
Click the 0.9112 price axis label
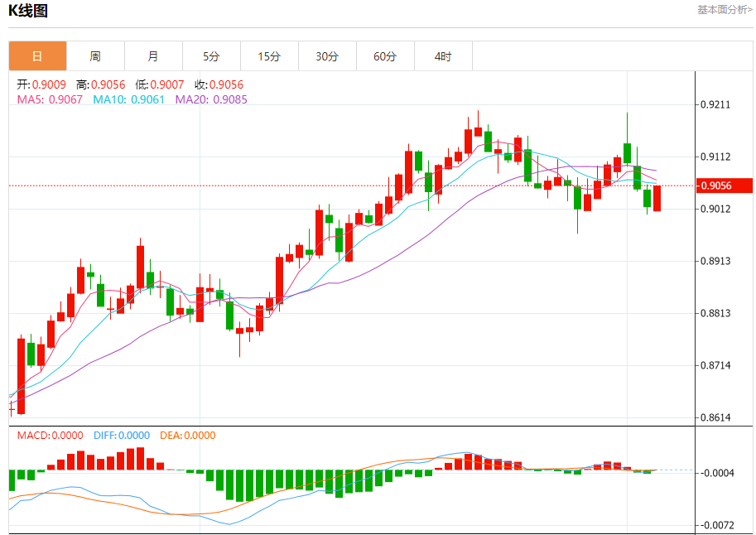715,157
